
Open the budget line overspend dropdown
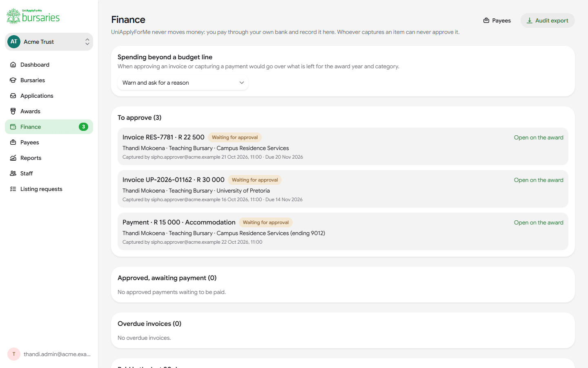point(183,83)
